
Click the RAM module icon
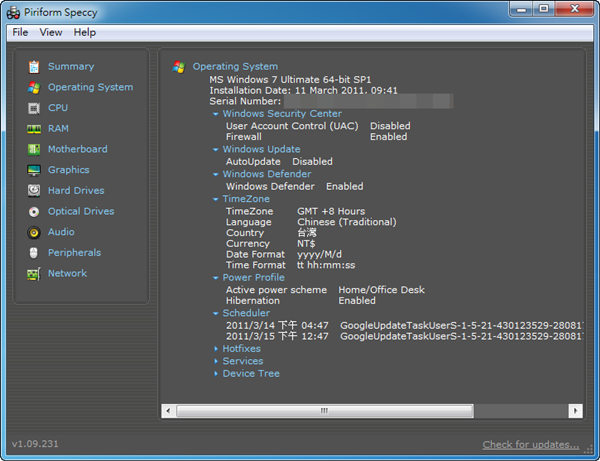[34, 129]
